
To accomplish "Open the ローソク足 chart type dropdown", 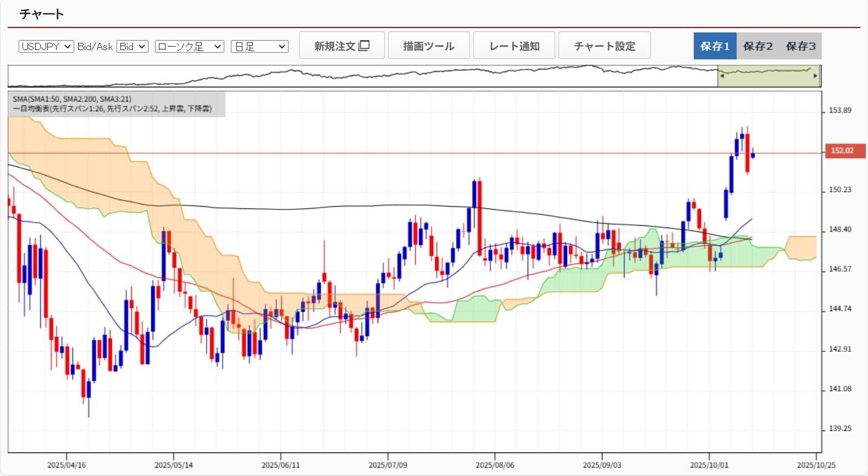I will pyautogui.click(x=189, y=47).
